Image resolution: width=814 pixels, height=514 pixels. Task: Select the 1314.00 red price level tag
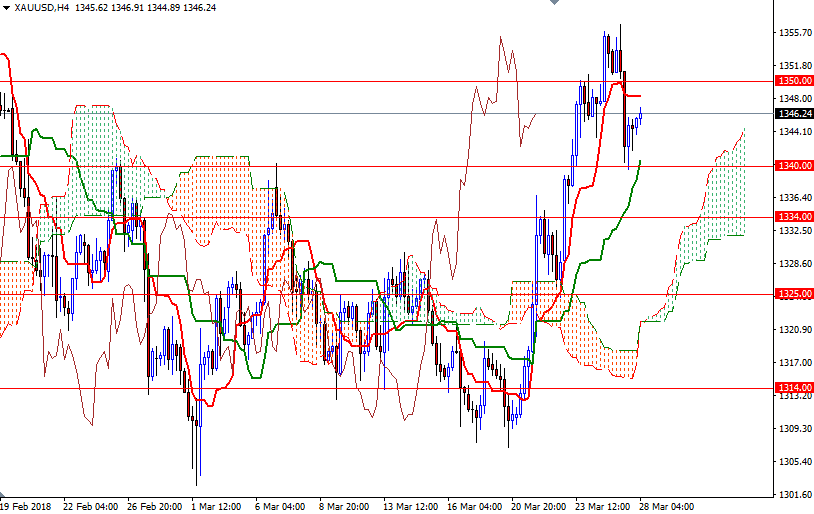[794, 387]
